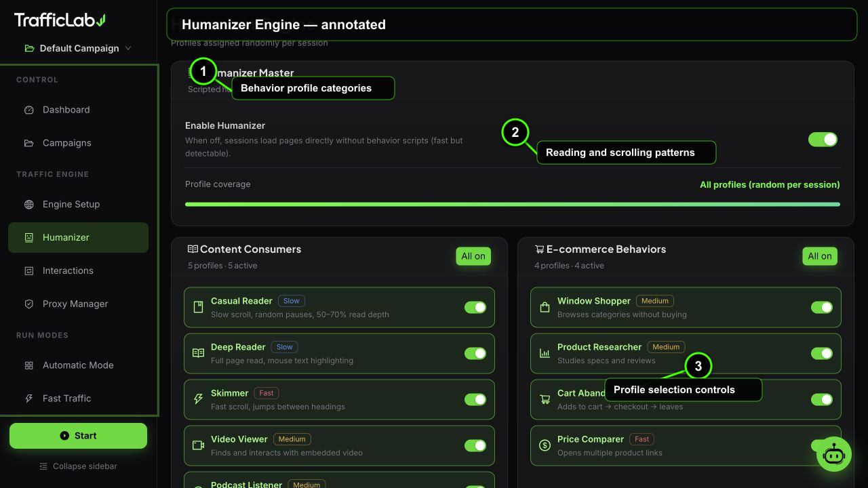Image resolution: width=868 pixels, height=488 pixels.
Task: Click the Dashboard gauge icon in sidebar
Action: [28, 110]
